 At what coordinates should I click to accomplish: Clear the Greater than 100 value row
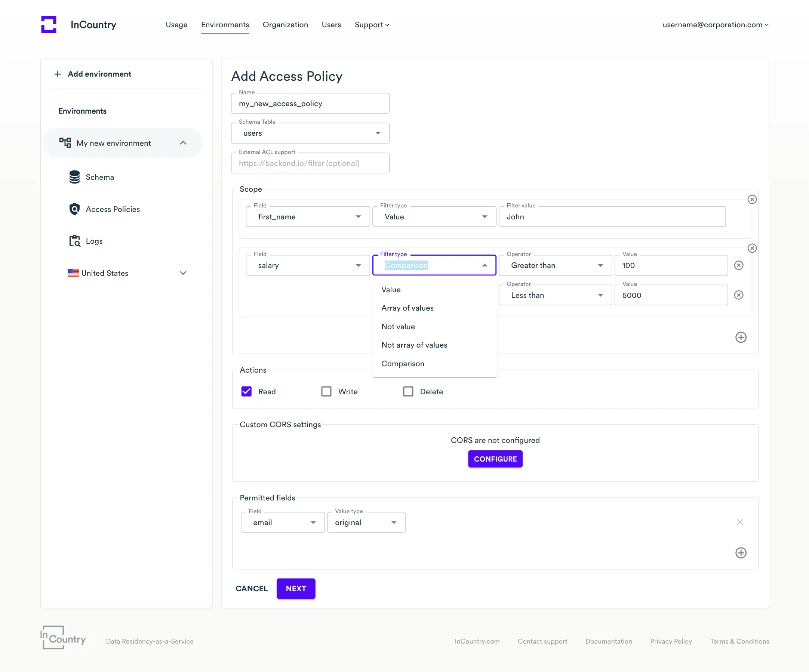coord(739,265)
